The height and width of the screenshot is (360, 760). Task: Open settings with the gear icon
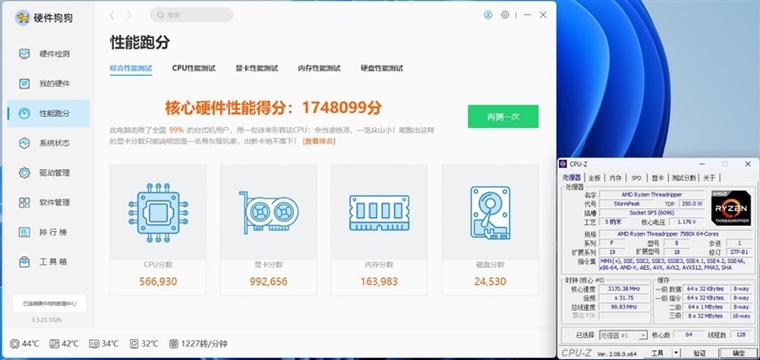coord(505,15)
